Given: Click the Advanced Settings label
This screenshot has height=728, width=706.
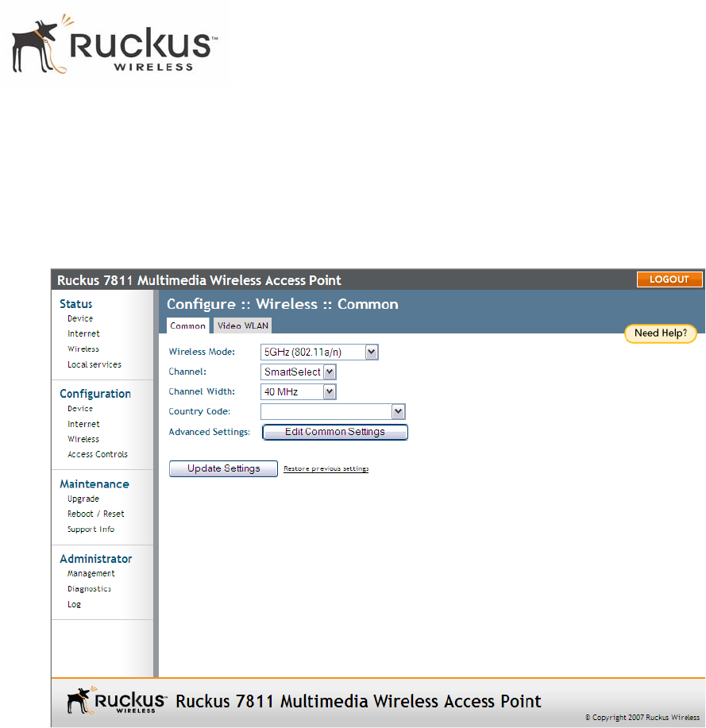Looking at the screenshot, I should pos(209,432).
